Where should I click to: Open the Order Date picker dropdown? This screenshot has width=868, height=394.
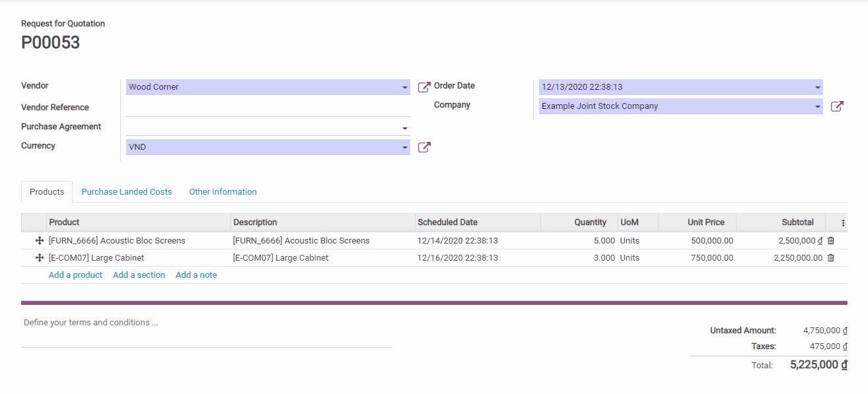pos(818,88)
